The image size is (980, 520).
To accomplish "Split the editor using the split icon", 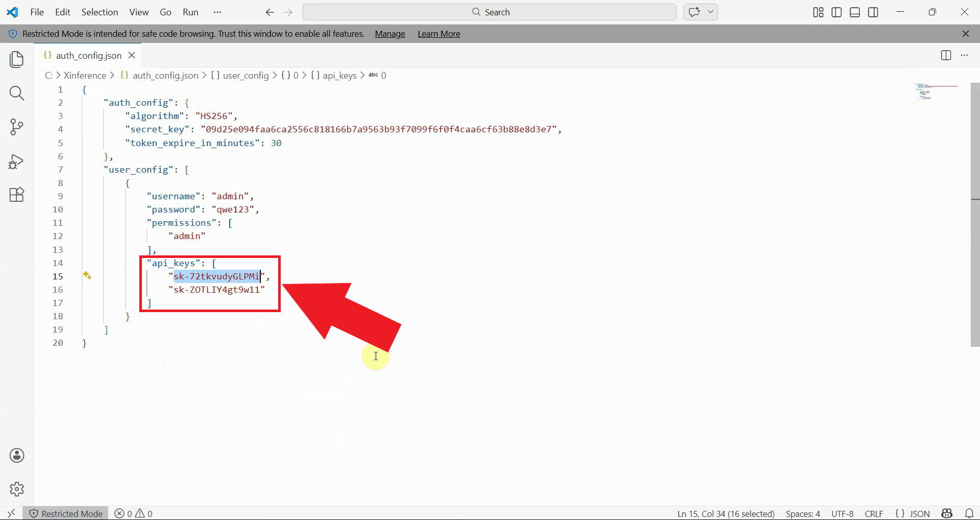I will [x=946, y=55].
